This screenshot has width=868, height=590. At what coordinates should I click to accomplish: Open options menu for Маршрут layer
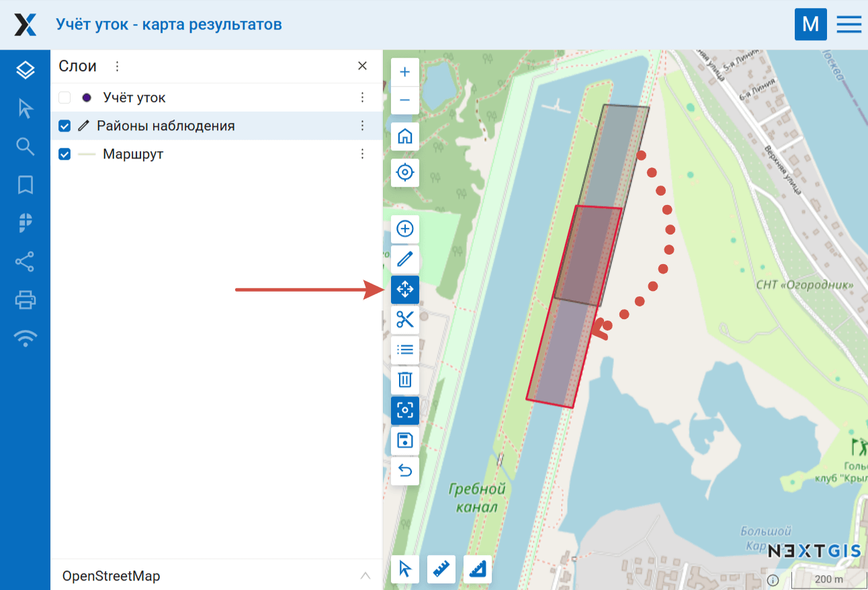pyautogui.click(x=363, y=155)
